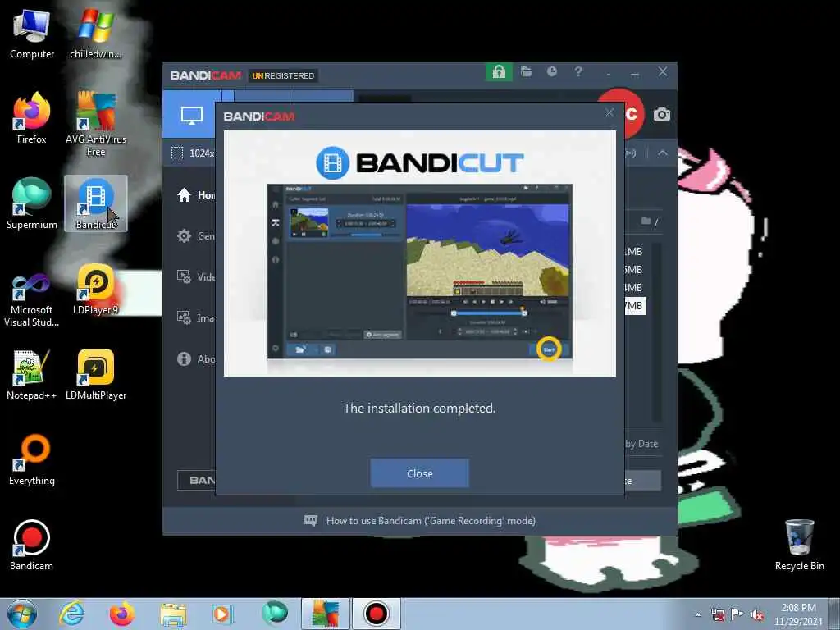Viewport: 840px width, 630px height.
Task: Click the rectangle area selection icon
Action: [177, 153]
